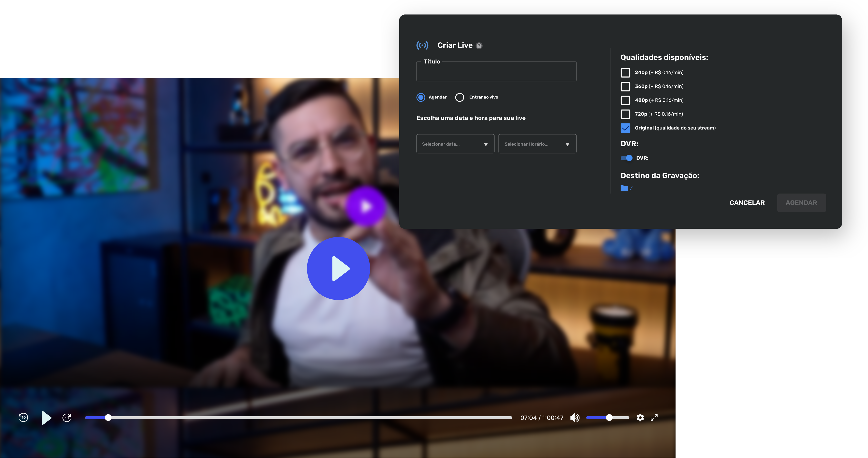Select the Entrar ao vivo radio button
This screenshot has height=458, width=868.
pos(460,97)
